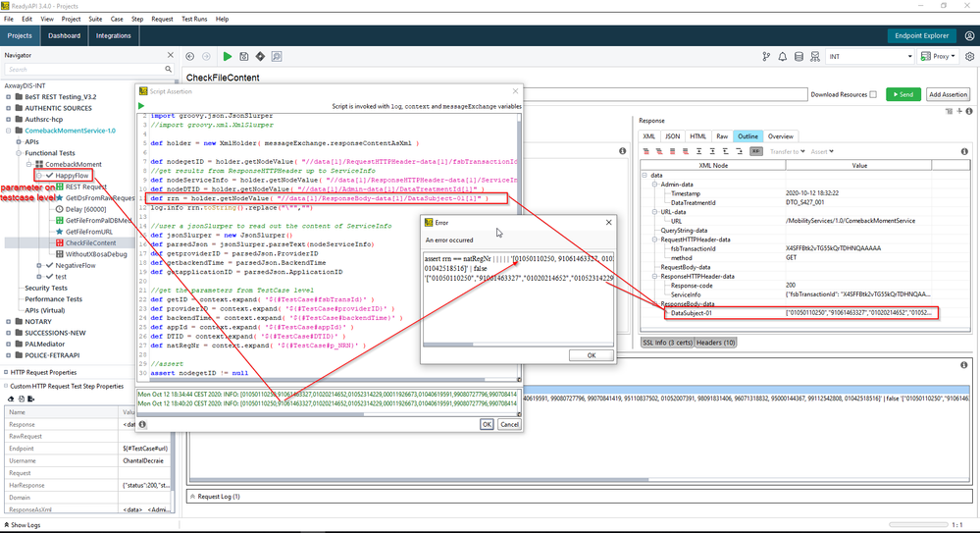The width and height of the screenshot is (980, 533).
Task: Run the test step with green play icon
Action: (x=228, y=57)
